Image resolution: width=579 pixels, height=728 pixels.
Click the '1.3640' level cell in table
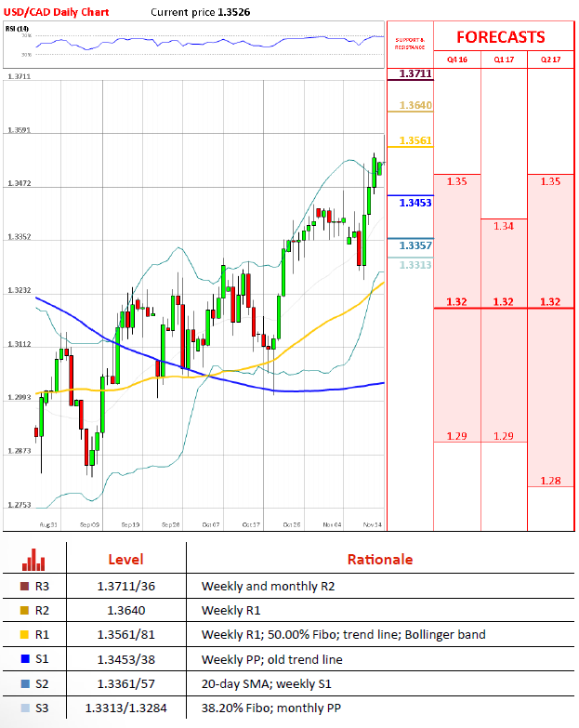pos(126,611)
